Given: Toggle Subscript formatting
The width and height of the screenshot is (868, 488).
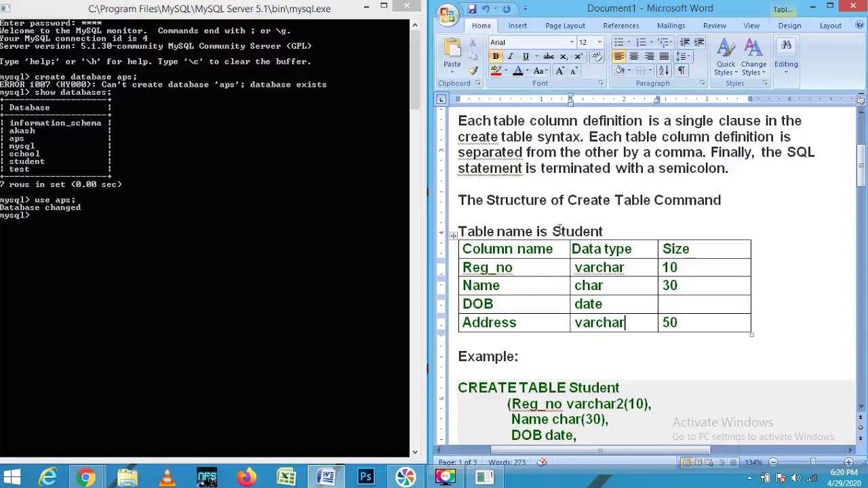Looking at the screenshot, I should tap(564, 56).
